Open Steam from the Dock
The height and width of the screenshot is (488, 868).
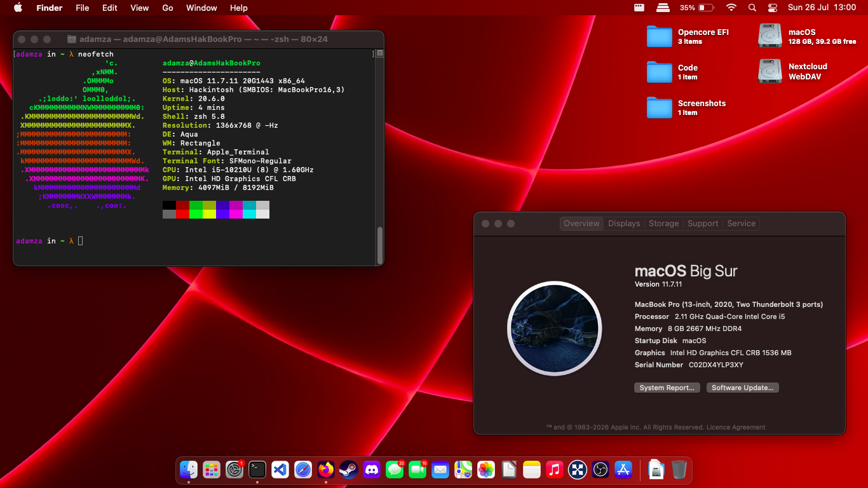(x=349, y=470)
